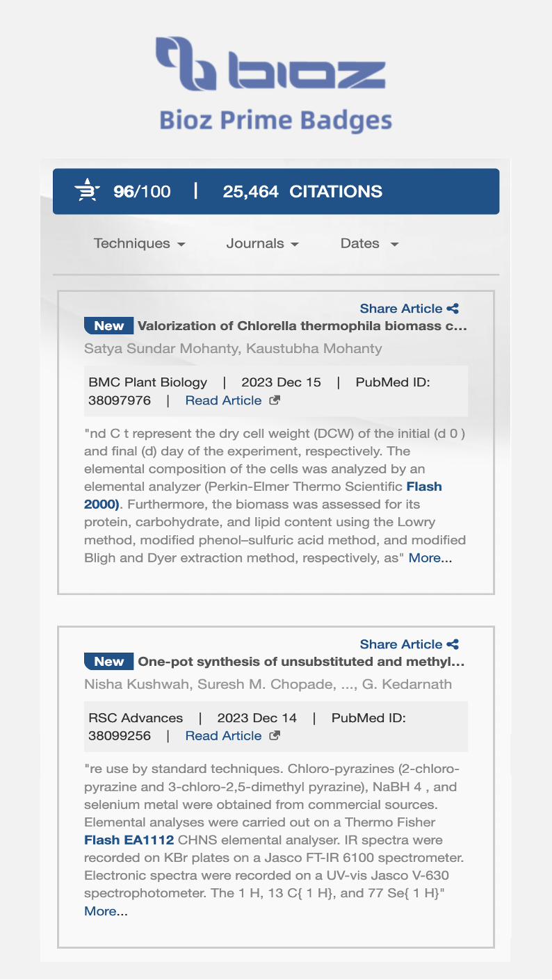Click external link icon in RSC Advances row
This screenshot has height=980, width=552.
tap(275, 736)
